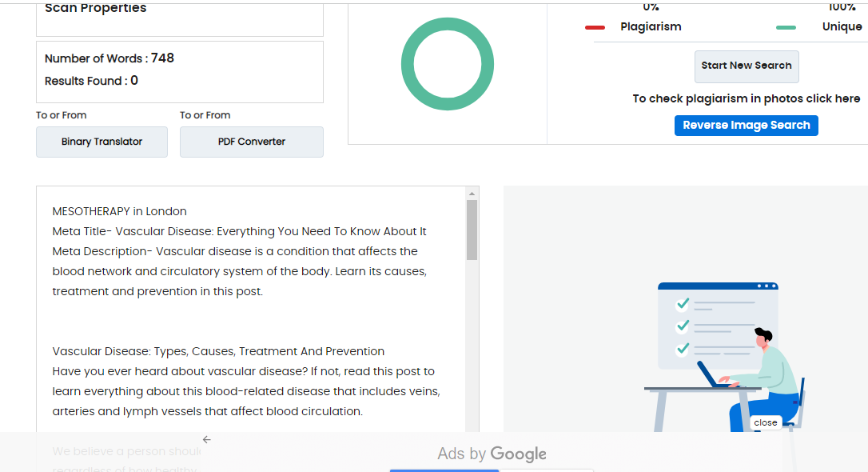Open the PDF Converter tool

[x=251, y=142]
